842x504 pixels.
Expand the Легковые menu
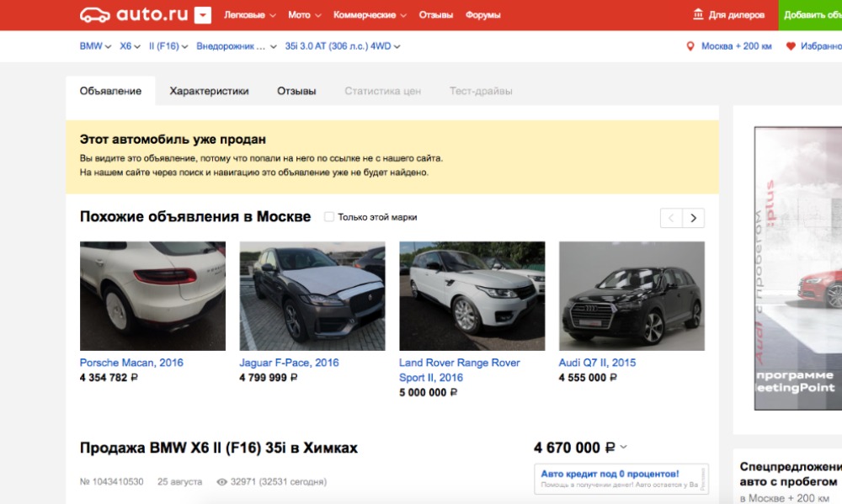250,15
